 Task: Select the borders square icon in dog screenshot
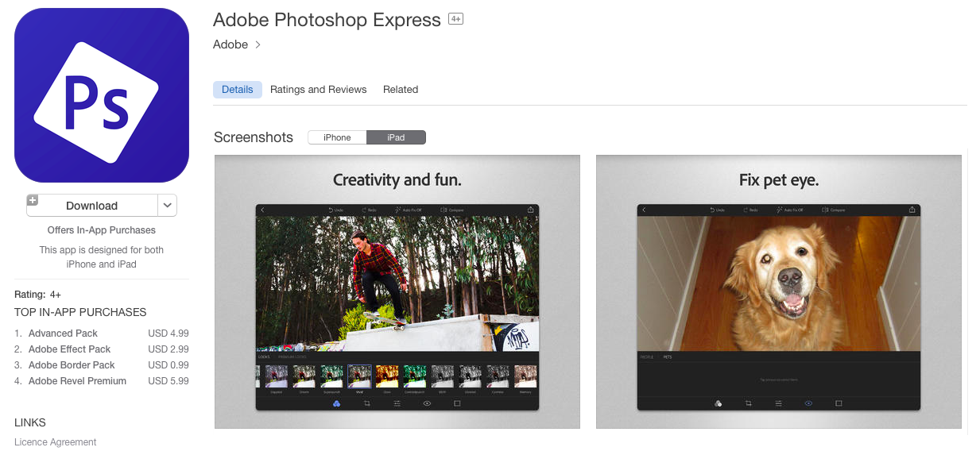coord(839,403)
